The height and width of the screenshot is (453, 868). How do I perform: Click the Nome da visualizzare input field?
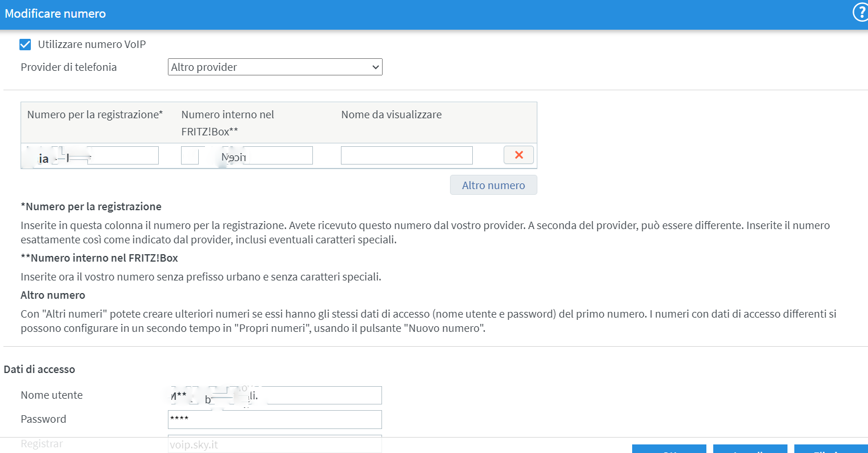407,155
